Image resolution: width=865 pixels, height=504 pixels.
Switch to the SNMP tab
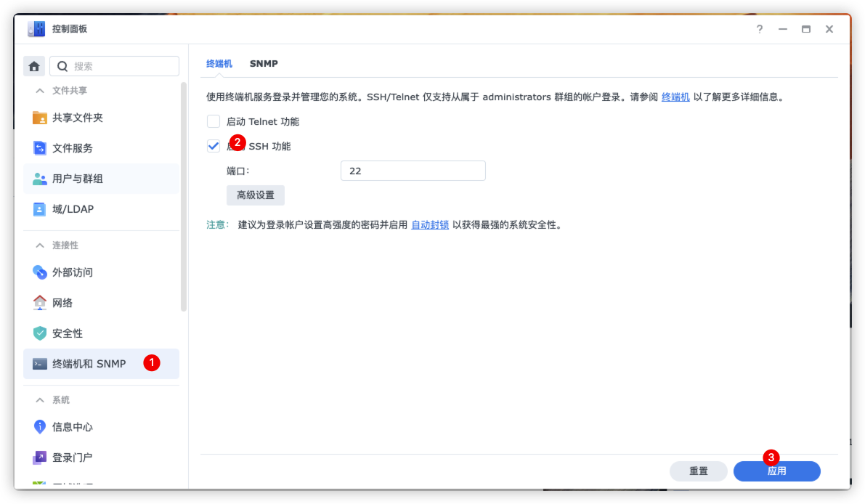click(x=264, y=64)
